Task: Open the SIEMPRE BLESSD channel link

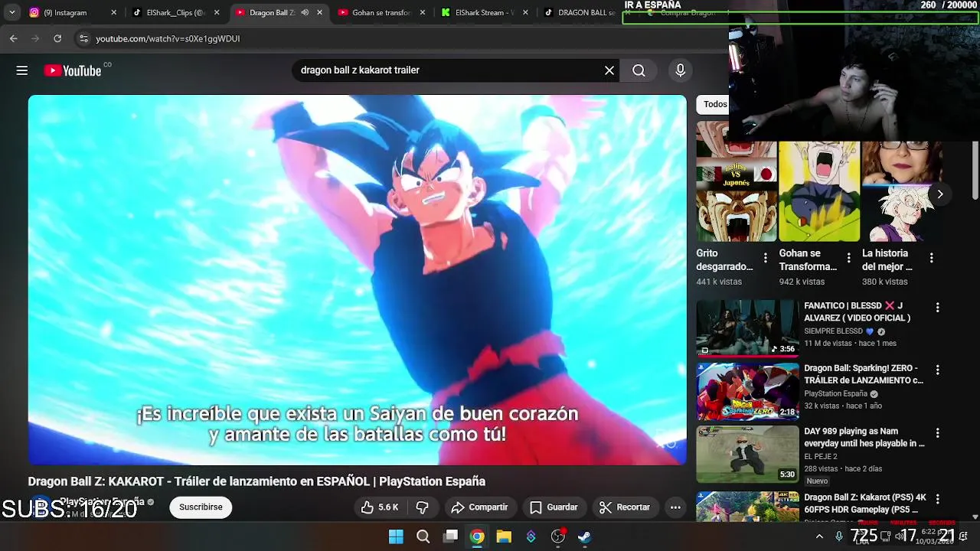Action: point(833,331)
